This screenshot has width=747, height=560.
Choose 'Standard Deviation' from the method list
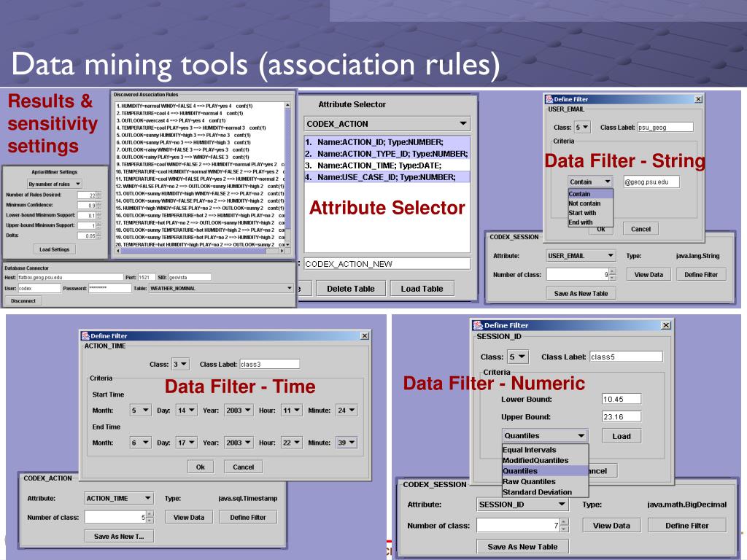coord(546,492)
